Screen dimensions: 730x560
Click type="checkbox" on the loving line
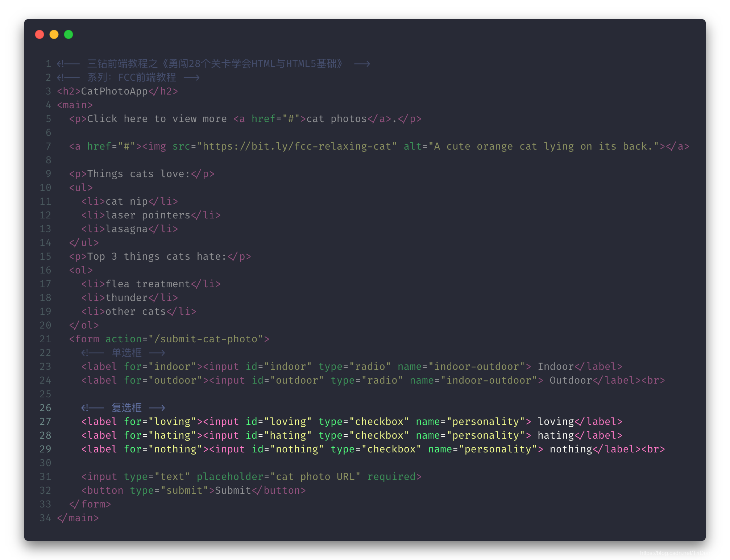tap(364, 422)
